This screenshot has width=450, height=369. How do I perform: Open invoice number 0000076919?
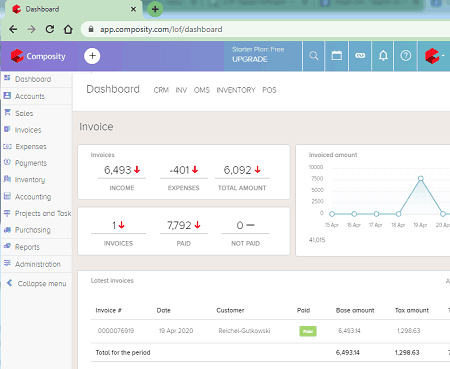pyautogui.click(x=116, y=331)
